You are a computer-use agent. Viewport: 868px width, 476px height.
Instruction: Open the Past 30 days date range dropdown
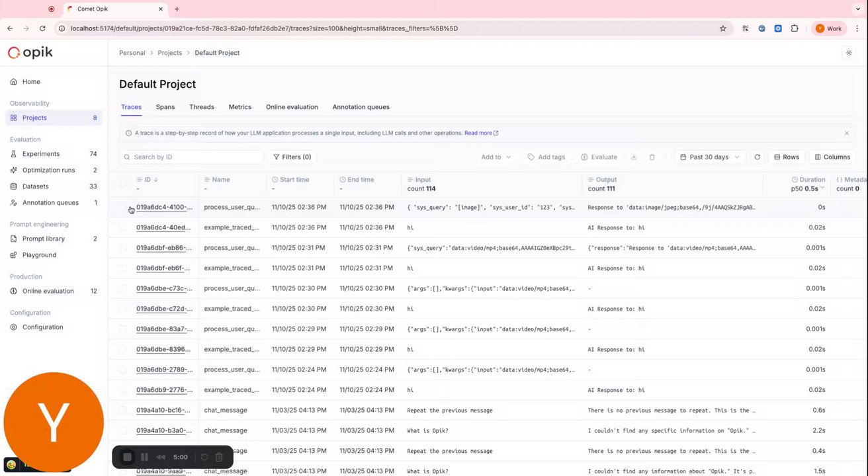[710, 157]
